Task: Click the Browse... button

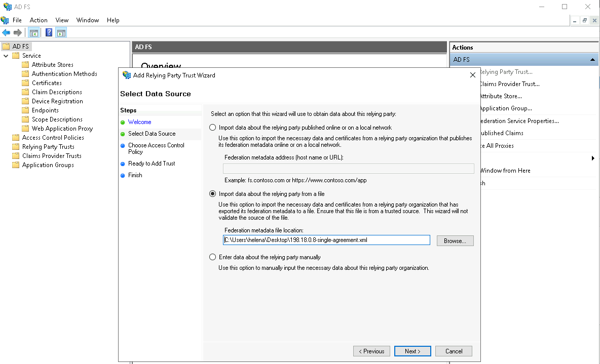Action: pos(455,240)
